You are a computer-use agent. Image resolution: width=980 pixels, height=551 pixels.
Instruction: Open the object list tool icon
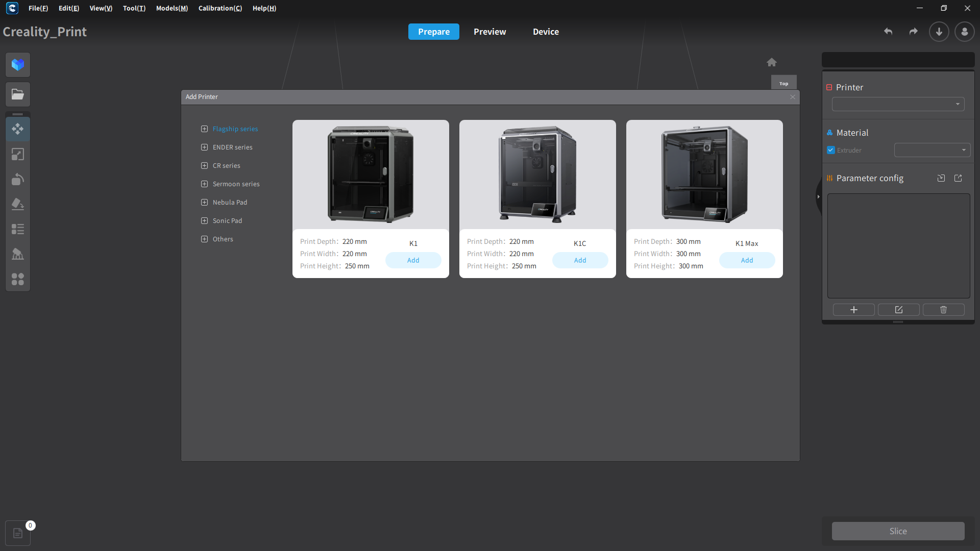click(x=18, y=229)
